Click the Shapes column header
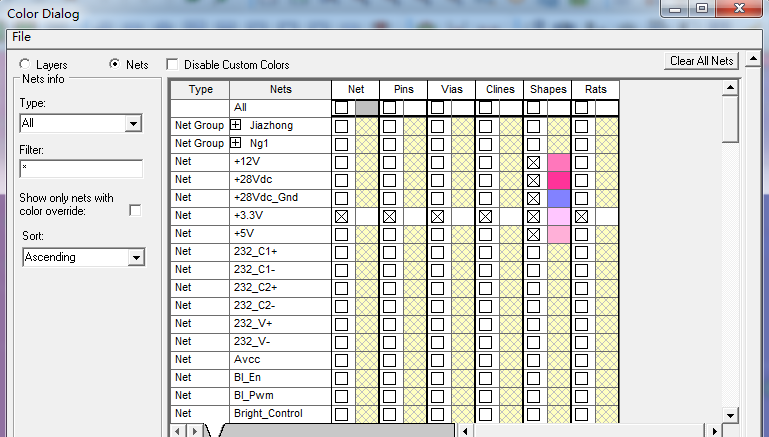This screenshot has height=437, width=769. (x=548, y=89)
